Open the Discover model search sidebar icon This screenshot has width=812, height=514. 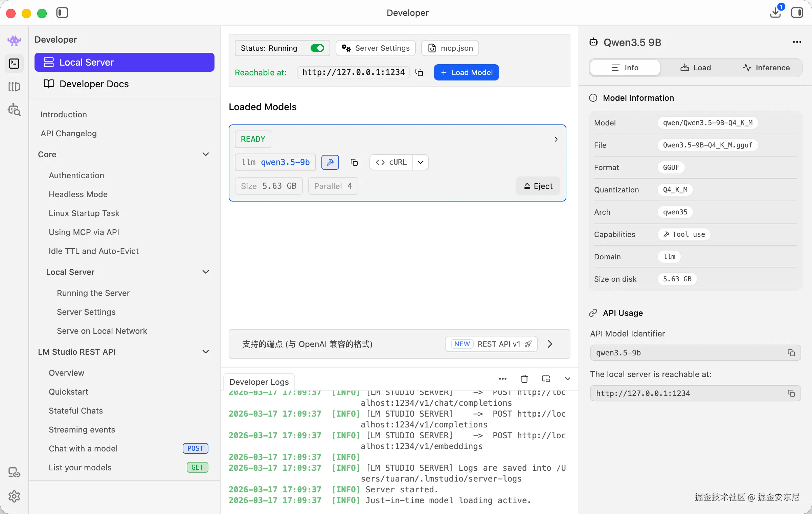point(14,110)
